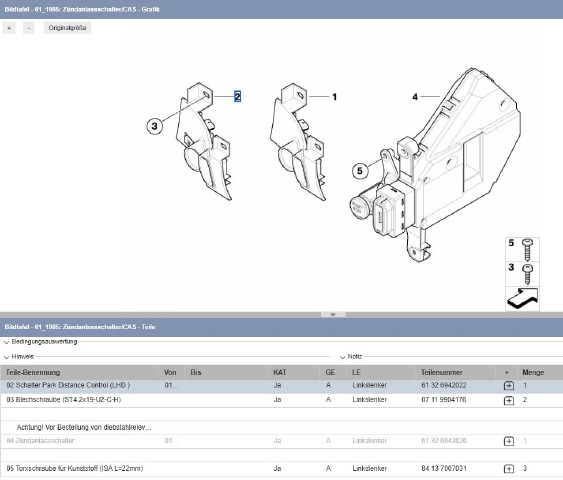
Task: Expand the Hinweis section
Action: click(x=6, y=357)
